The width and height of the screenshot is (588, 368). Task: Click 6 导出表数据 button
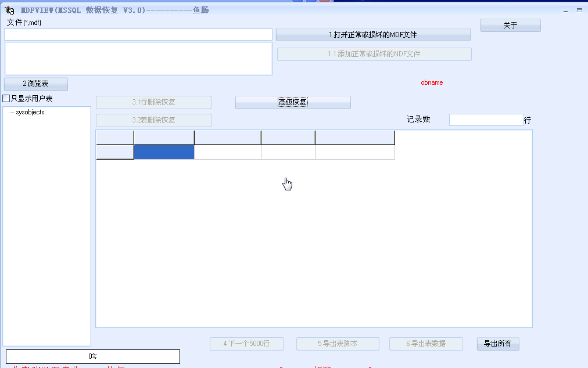[x=426, y=344]
